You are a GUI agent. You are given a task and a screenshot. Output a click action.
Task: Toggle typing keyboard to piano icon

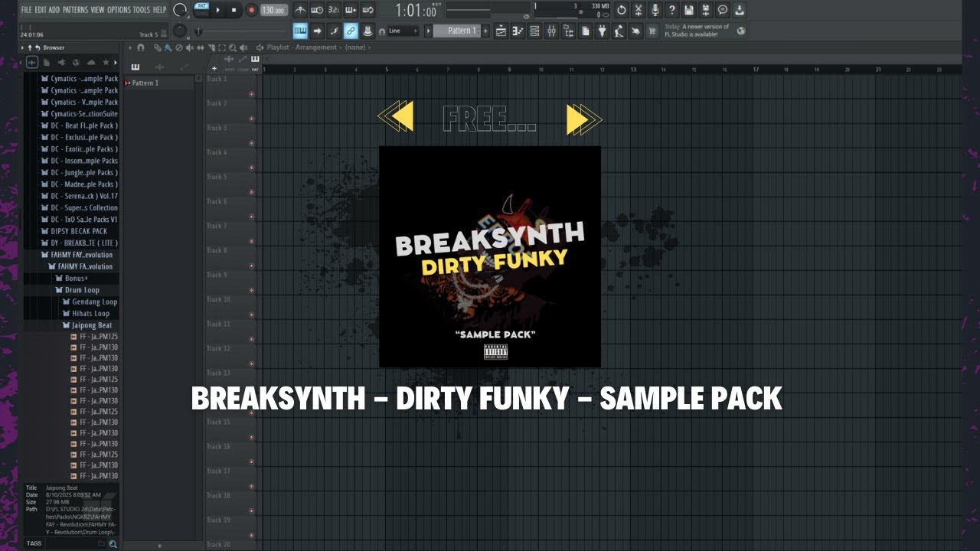click(x=300, y=31)
